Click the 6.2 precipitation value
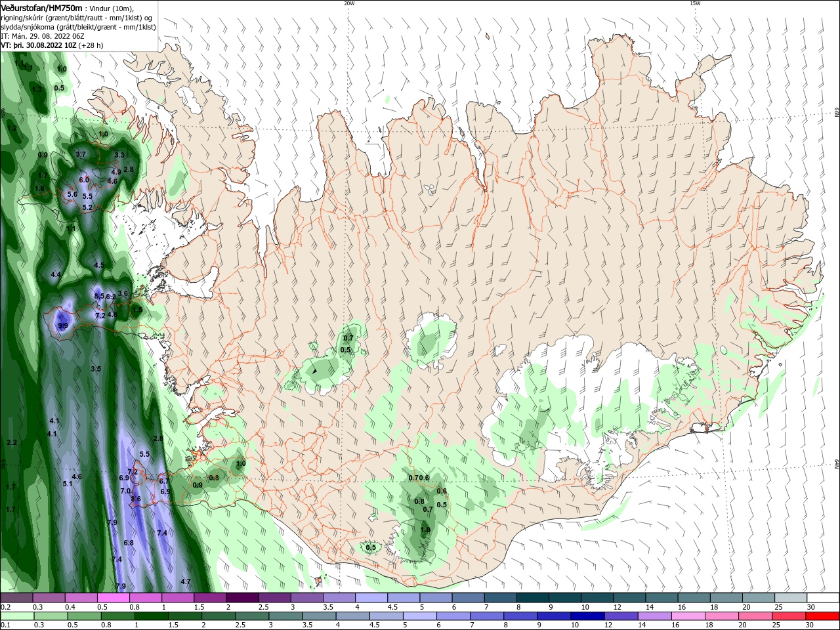The image size is (840, 630). click(111, 297)
